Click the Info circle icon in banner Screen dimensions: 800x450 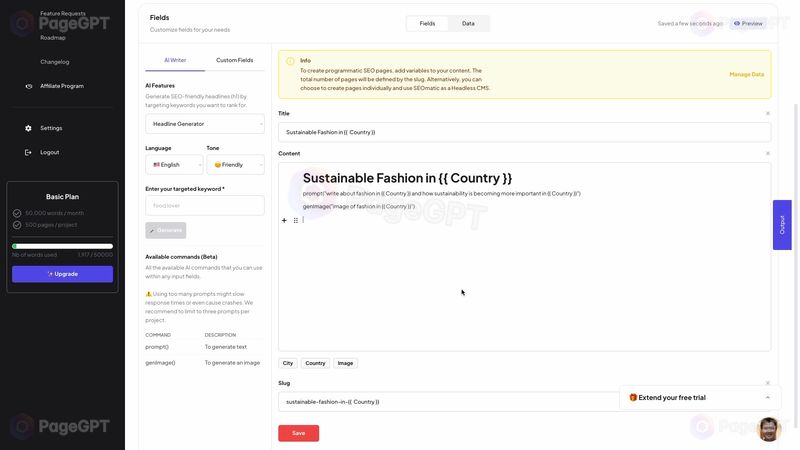pyautogui.click(x=290, y=61)
